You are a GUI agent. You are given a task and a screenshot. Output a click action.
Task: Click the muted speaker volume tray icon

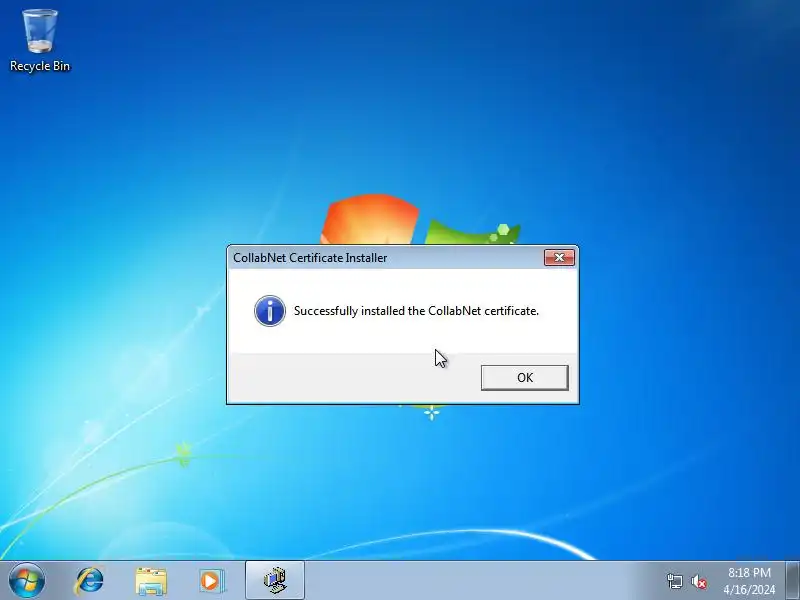[698, 581]
